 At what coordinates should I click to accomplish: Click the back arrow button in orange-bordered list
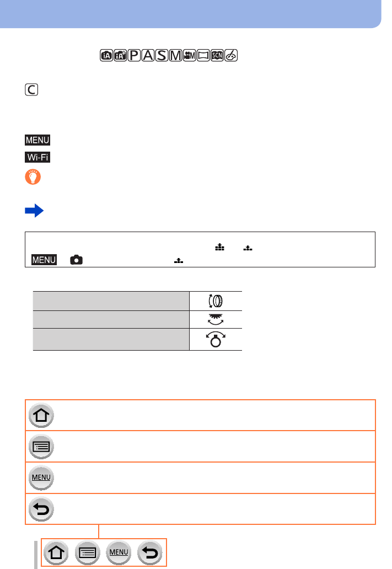pos(41,509)
